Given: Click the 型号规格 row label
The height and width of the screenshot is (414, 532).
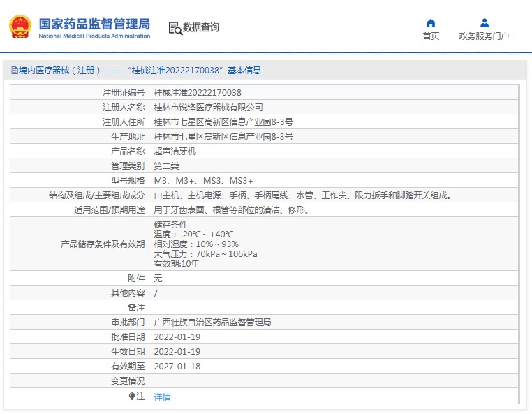Looking at the screenshot, I should click(128, 181).
